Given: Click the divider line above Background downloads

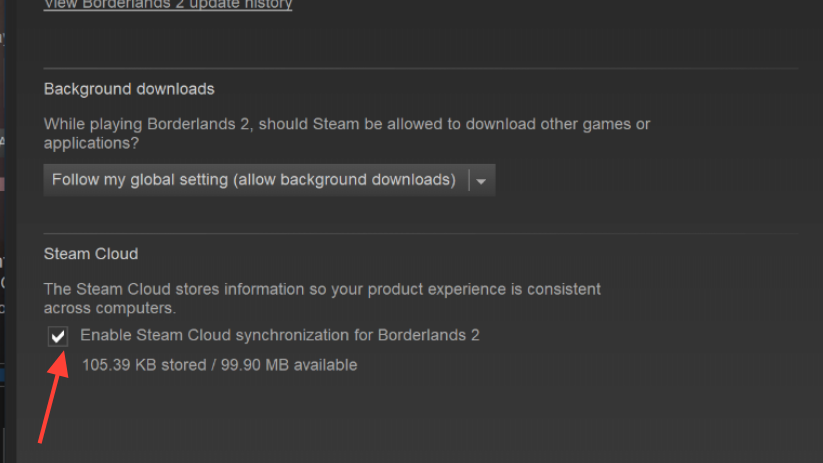Looking at the screenshot, I should tap(420, 68).
